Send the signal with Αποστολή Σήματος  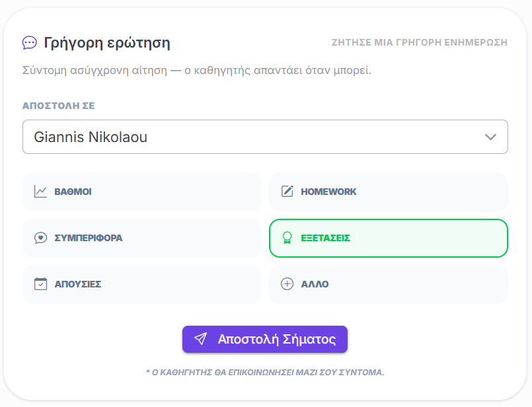coord(265,339)
